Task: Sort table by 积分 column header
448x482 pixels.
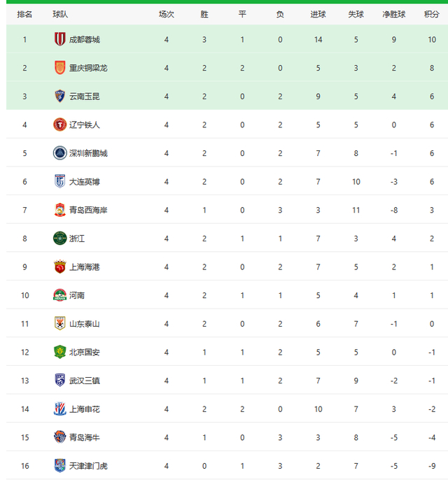Action: coord(432,14)
